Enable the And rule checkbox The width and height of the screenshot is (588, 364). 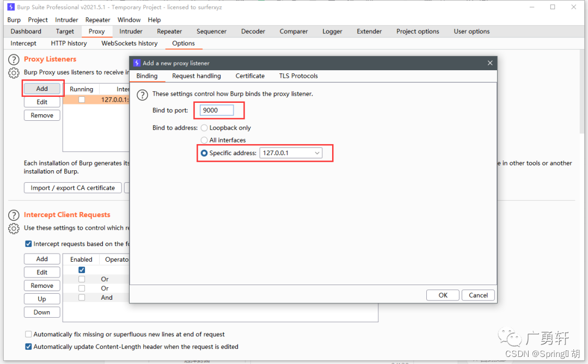(x=81, y=297)
